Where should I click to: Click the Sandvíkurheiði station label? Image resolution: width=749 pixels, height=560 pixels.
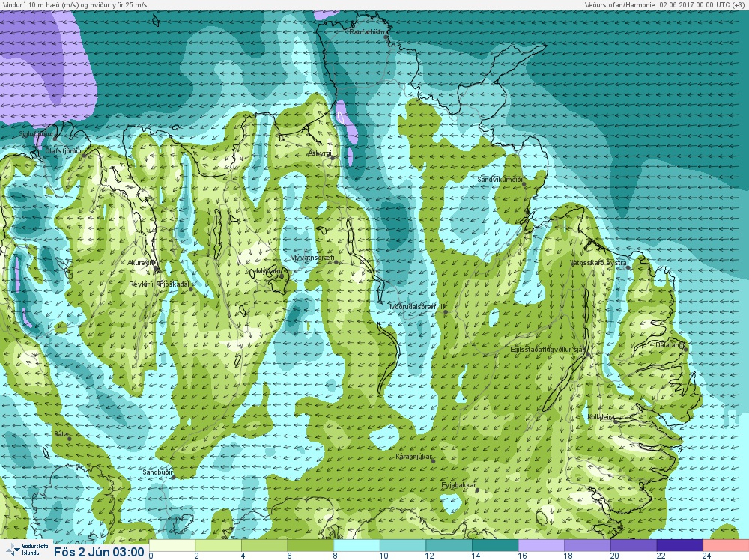[x=500, y=180]
